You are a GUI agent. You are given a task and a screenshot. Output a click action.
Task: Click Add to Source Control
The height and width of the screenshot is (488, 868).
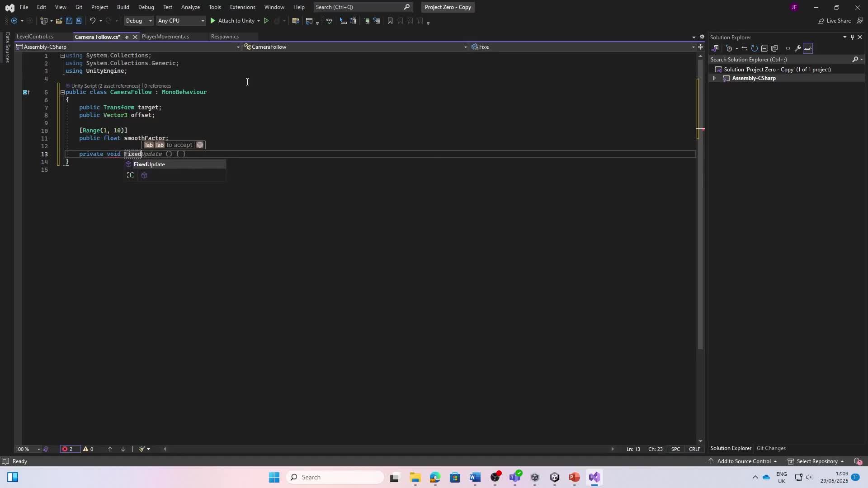pyautogui.click(x=744, y=461)
